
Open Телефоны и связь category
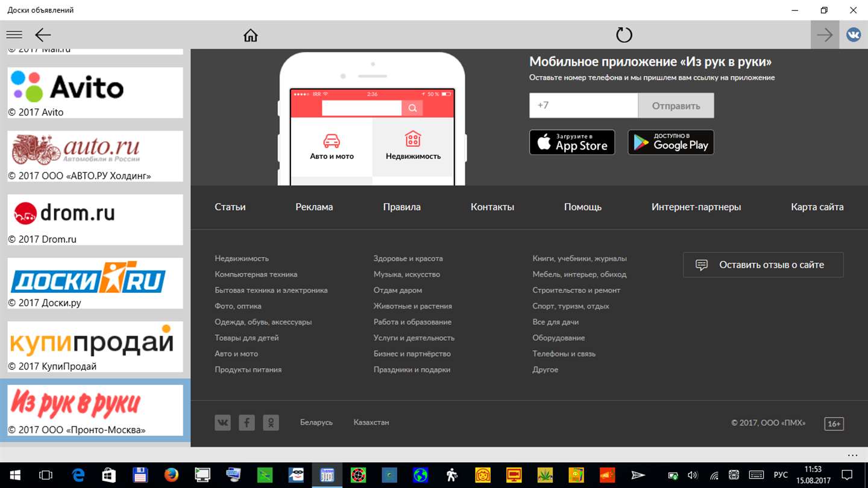pos(564,354)
